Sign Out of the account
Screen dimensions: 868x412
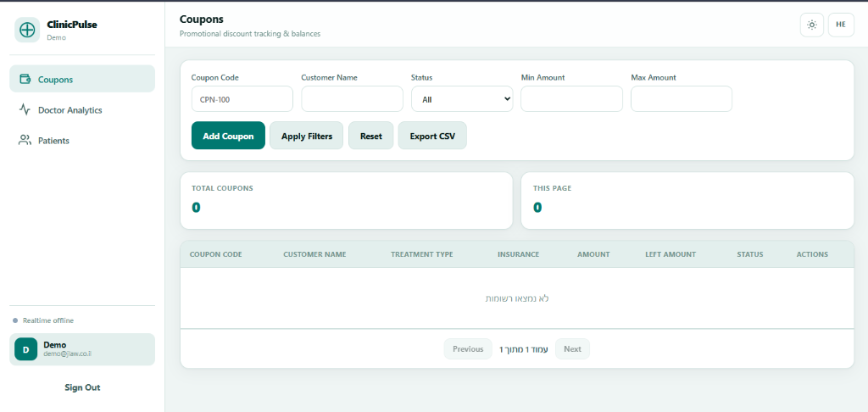click(x=82, y=387)
